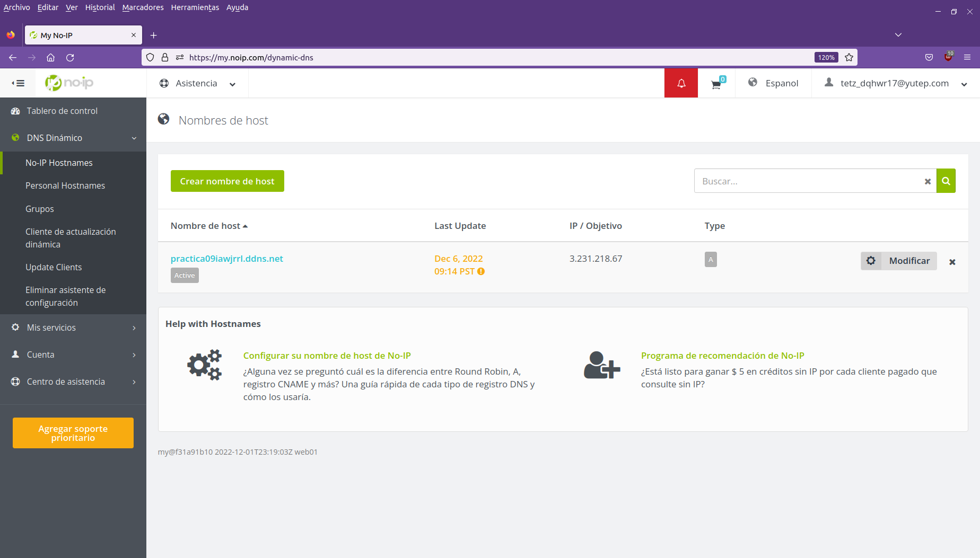Click the gears icon in Help section
This screenshot has height=558, width=980.
[204, 365]
